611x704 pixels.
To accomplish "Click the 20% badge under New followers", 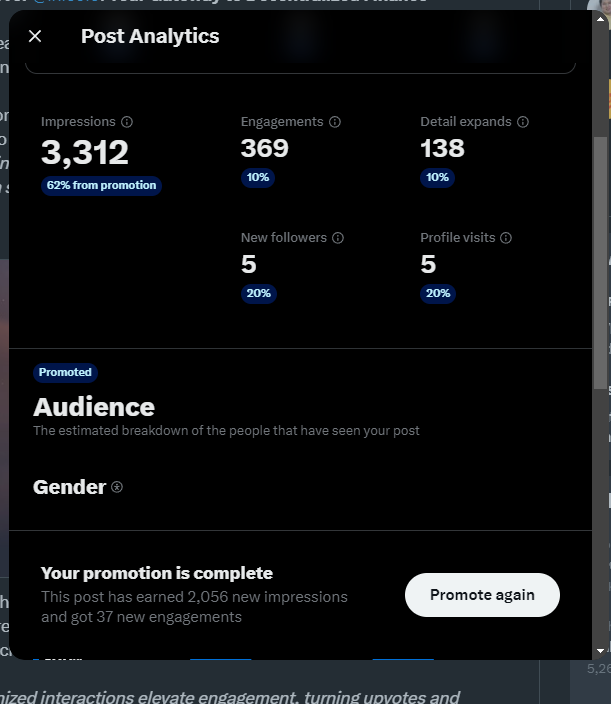I will [259, 294].
